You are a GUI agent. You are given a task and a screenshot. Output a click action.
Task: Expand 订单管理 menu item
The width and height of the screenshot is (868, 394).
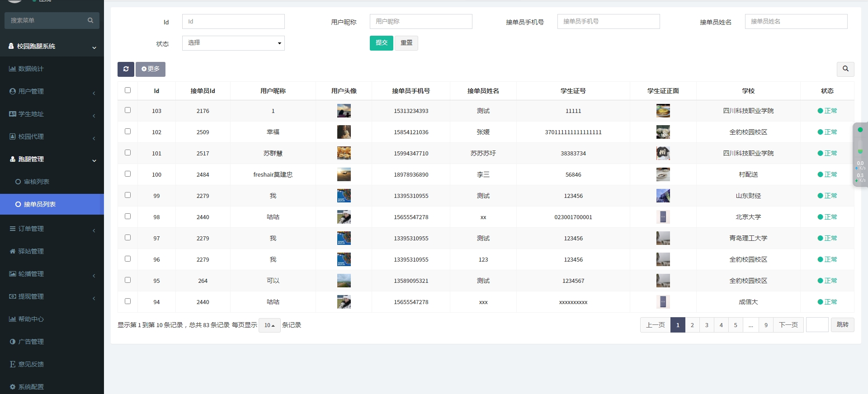[31, 229]
